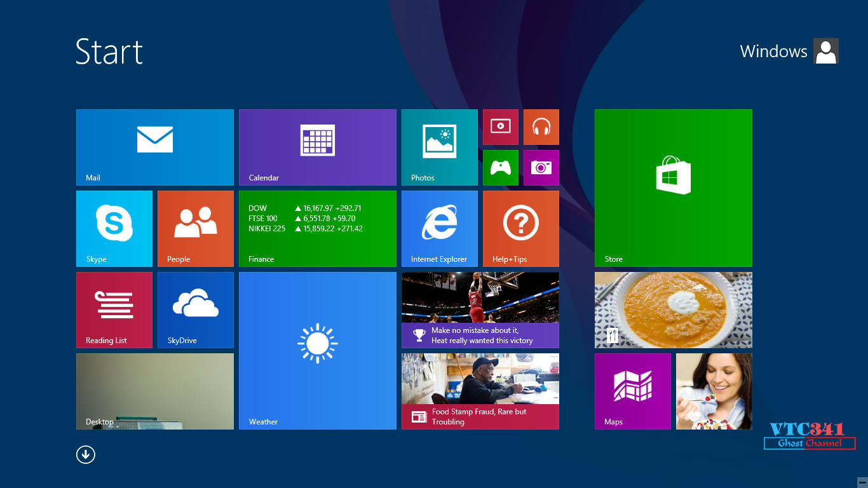Click the trophy icon on sports tile
The image size is (868, 488).
coord(419,335)
